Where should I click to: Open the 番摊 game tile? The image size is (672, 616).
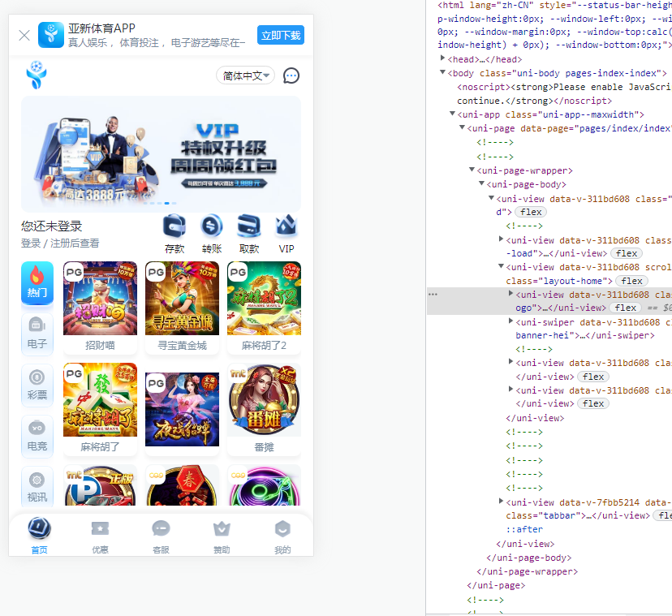click(x=264, y=409)
